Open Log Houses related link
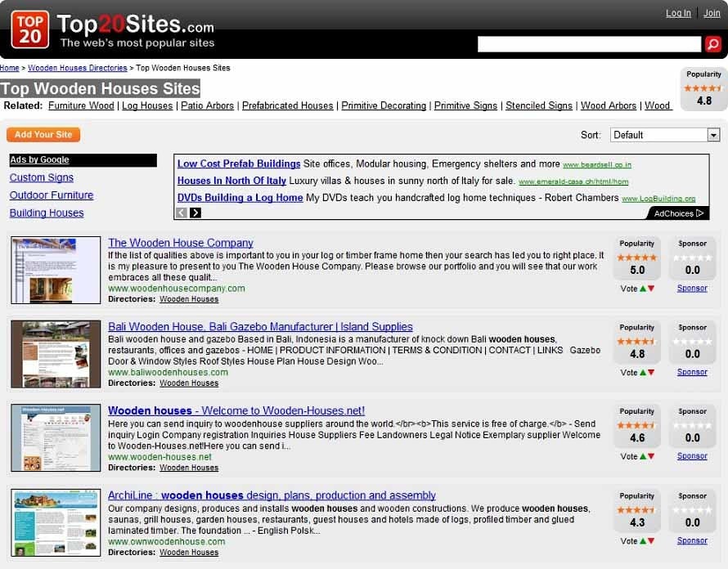This screenshot has height=569, width=728. [x=147, y=105]
